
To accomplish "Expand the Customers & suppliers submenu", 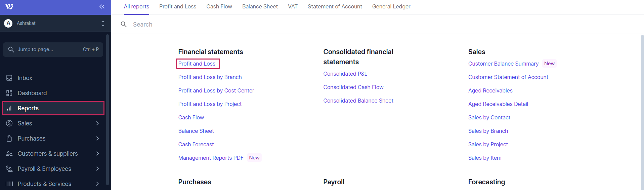I will tap(97, 154).
